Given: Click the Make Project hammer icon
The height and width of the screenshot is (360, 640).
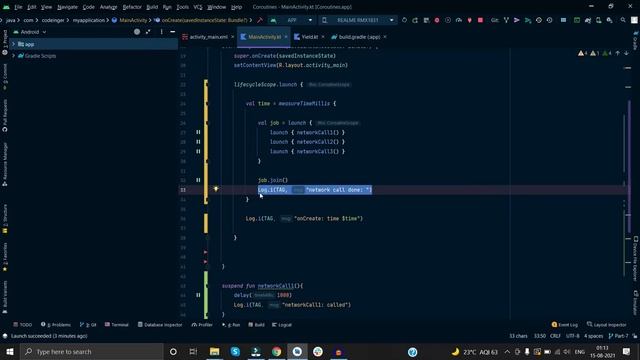Looking at the screenshot, I should tap(260, 20).
